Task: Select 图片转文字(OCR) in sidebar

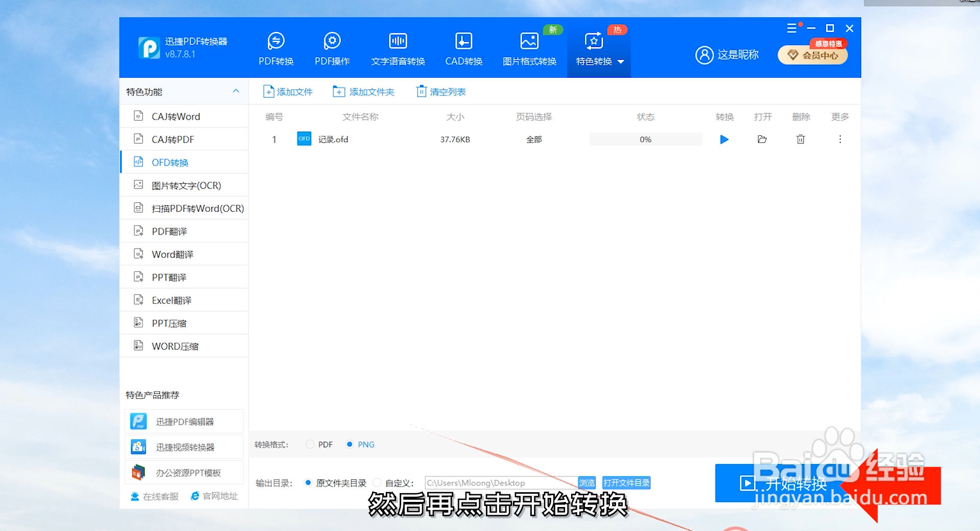Action: point(184,185)
